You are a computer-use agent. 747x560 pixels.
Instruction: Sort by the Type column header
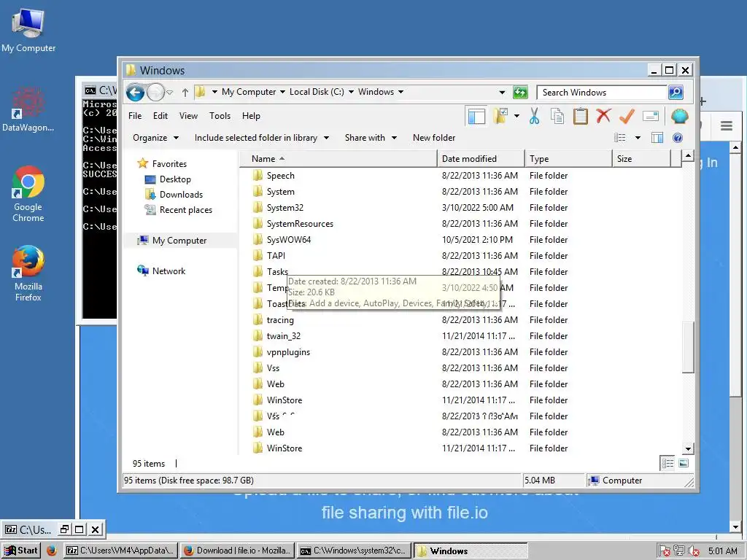click(568, 158)
